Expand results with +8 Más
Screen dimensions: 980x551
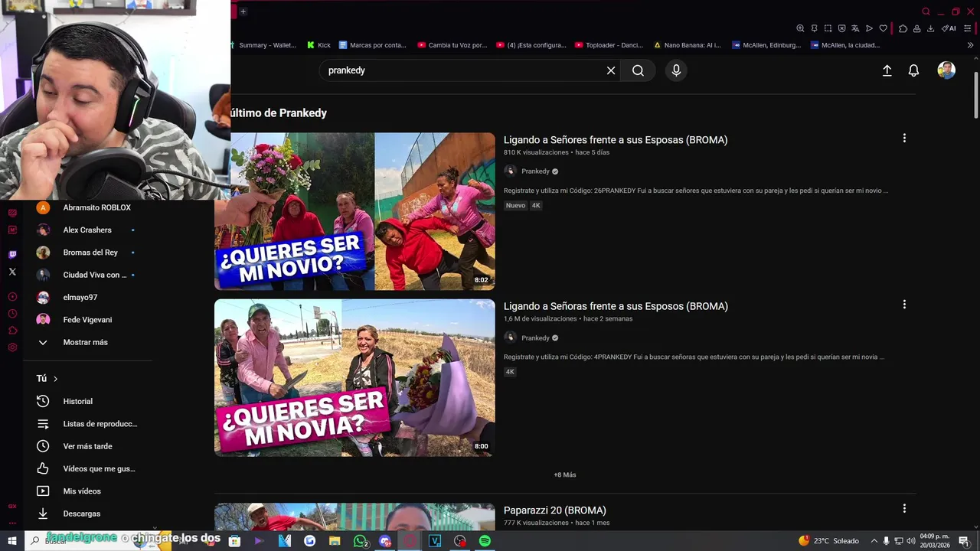565,474
